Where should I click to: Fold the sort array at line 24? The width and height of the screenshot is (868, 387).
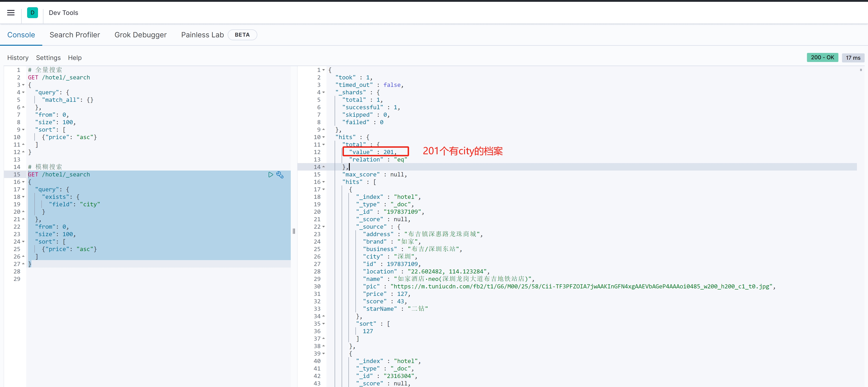point(23,242)
